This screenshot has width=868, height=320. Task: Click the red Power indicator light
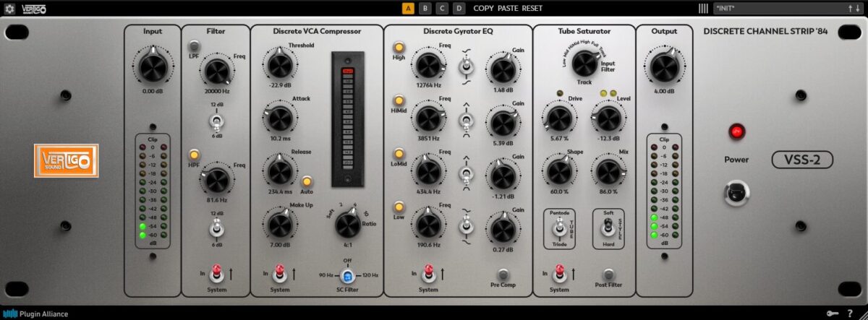(x=737, y=131)
